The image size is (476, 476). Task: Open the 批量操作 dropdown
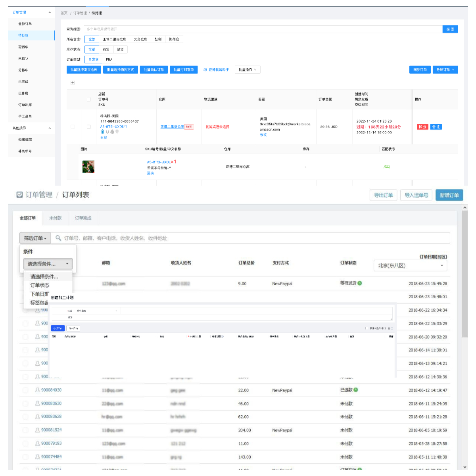248,70
